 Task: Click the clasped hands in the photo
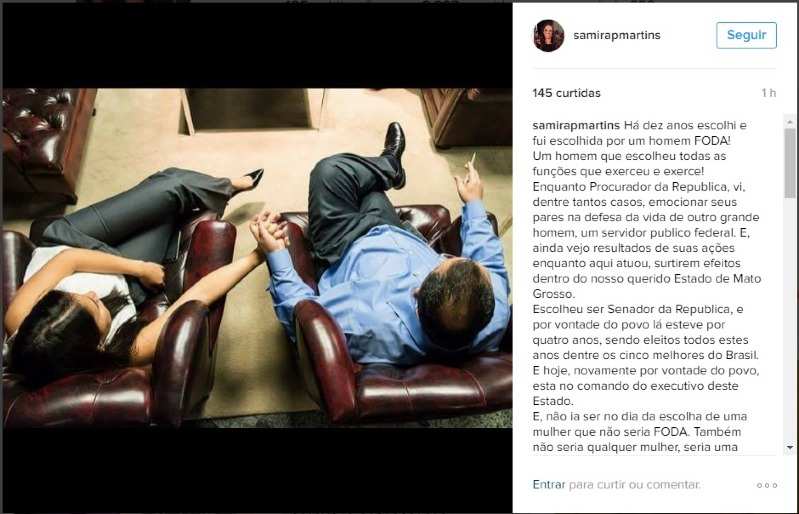coord(268,229)
